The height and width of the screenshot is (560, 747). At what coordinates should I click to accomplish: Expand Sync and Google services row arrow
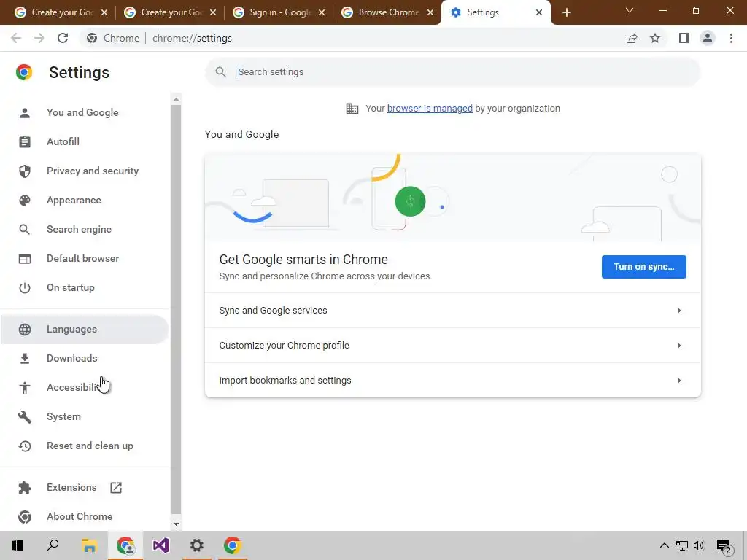(x=679, y=311)
